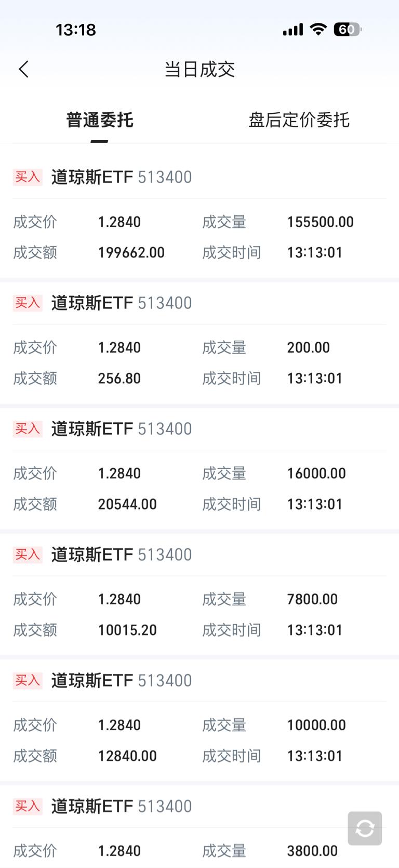Tap the 当日成交 page title
This screenshot has height=868, width=399.
coord(199,69)
